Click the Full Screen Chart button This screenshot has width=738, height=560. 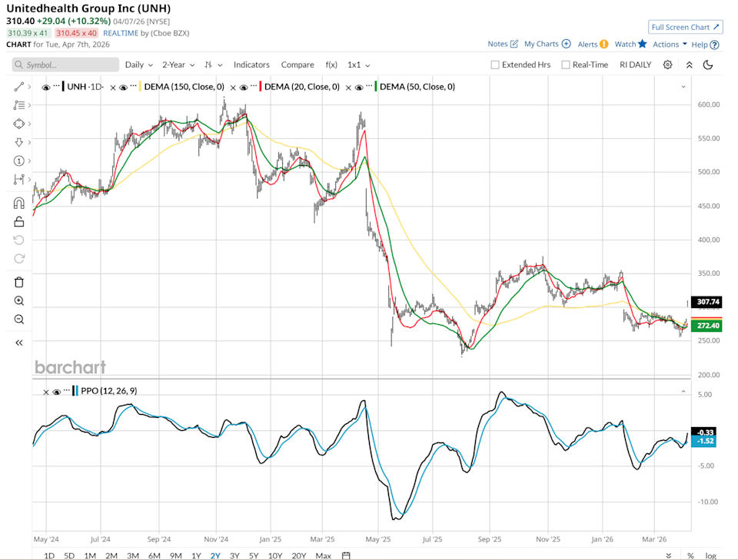685,27
